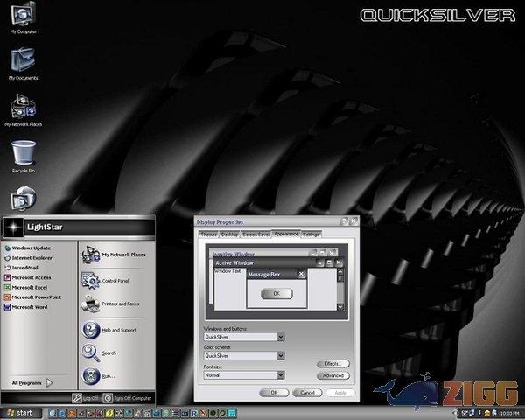This screenshot has height=420, width=525.
Task: Expand All Programs in Start menu
Action: pyautogui.click(x=32, y=383)
